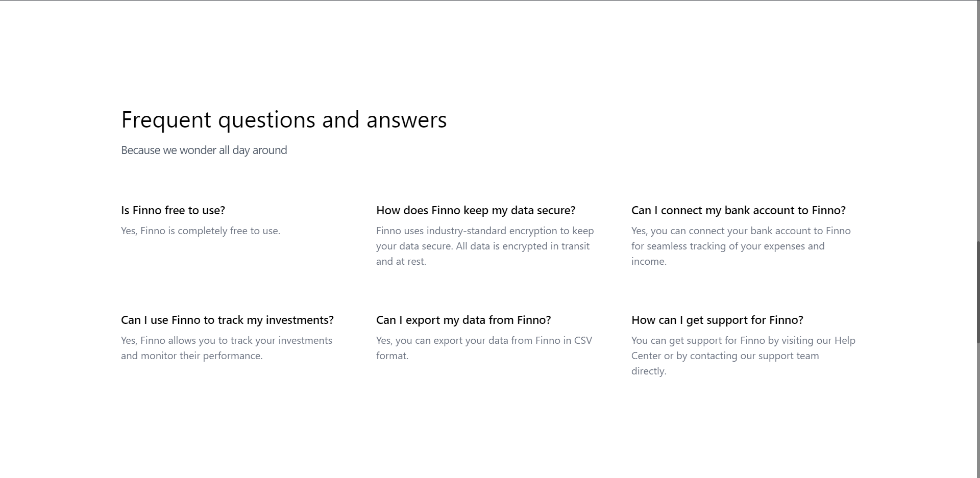Choose the "Can I use Finno to track my investments?" question
980x478 pixels.
[227, 320]
